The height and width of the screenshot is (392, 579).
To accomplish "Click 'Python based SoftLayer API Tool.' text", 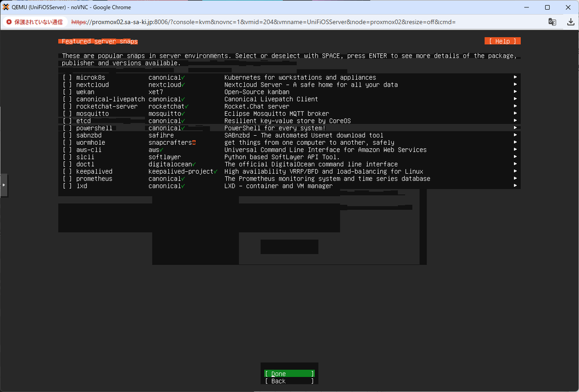I will [x=282, y=157].
